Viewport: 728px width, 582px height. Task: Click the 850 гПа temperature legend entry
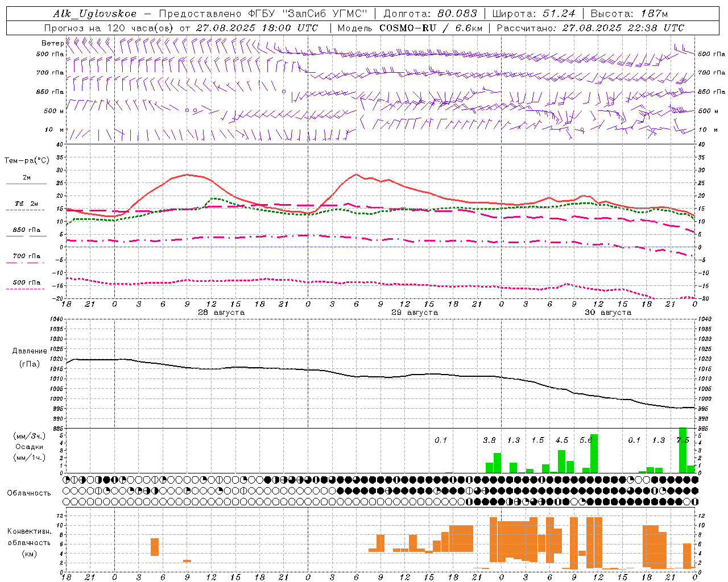26,232
